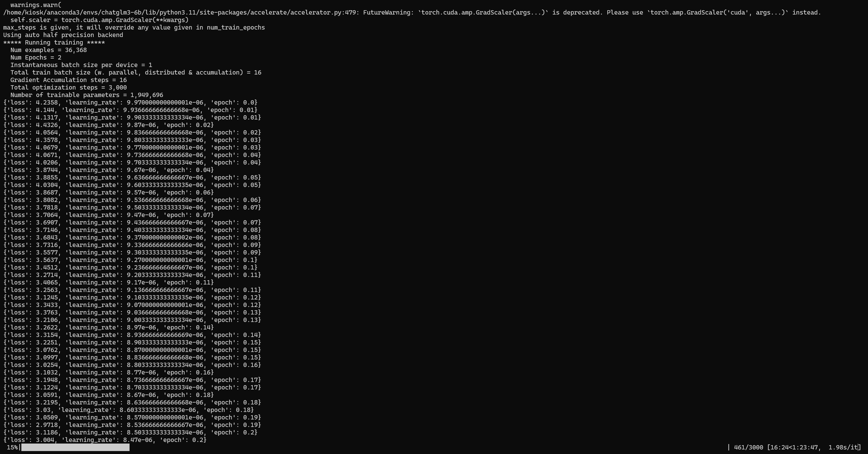Image resolution: width=868 pixels, height=454 pixels.
Task: Click the log line with loss 3.8744
Action: 108,170
